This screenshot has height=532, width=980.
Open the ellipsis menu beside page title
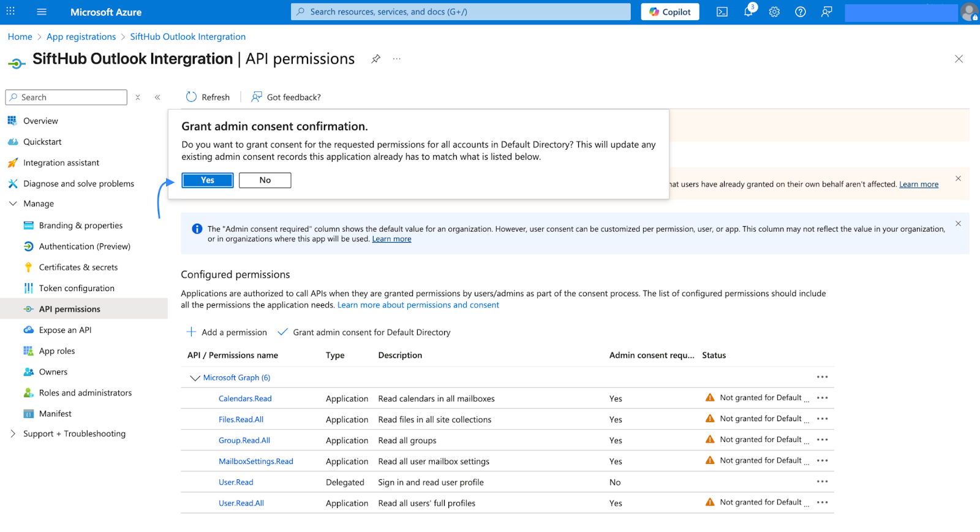(397, 59)
